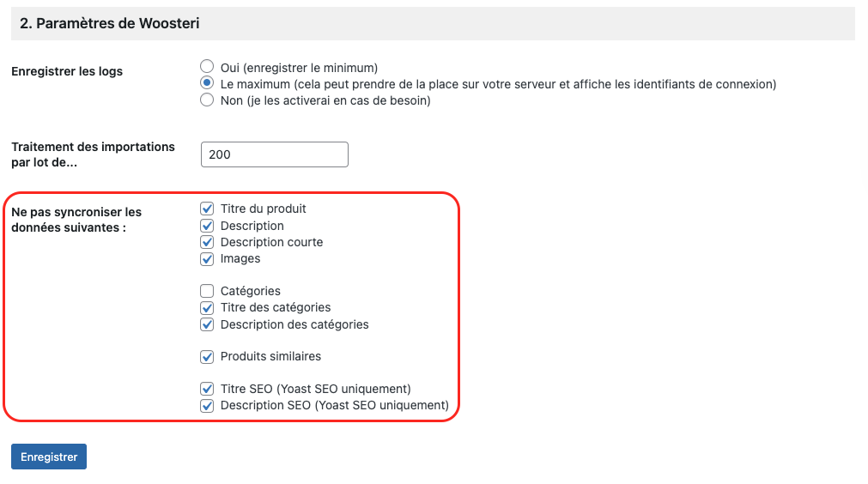
Task: Select the 'Le maximum' logs radio button
Action: [x=206, y=84]
